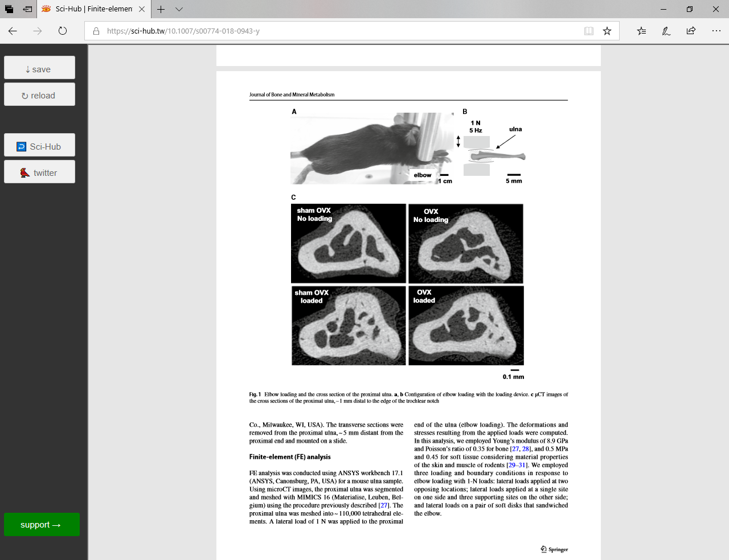The image size is (729, 560).
Task: Minimize the browser window
Action: [x=664, y=9]
